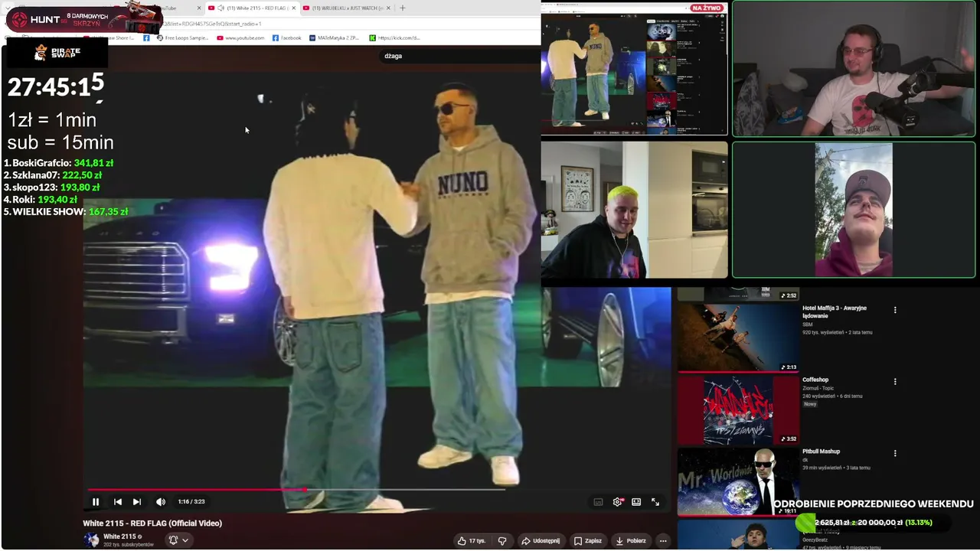
Task: Click the video title White 2115 - RED FLAG
Action: [x=152, y=523]
